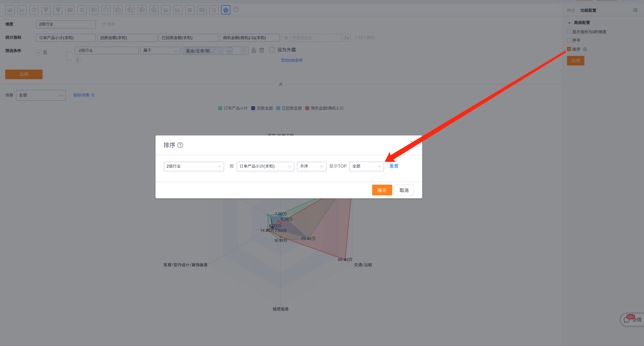
Task: Select the gauge chart type icon
Action: [x=106, y=10]
